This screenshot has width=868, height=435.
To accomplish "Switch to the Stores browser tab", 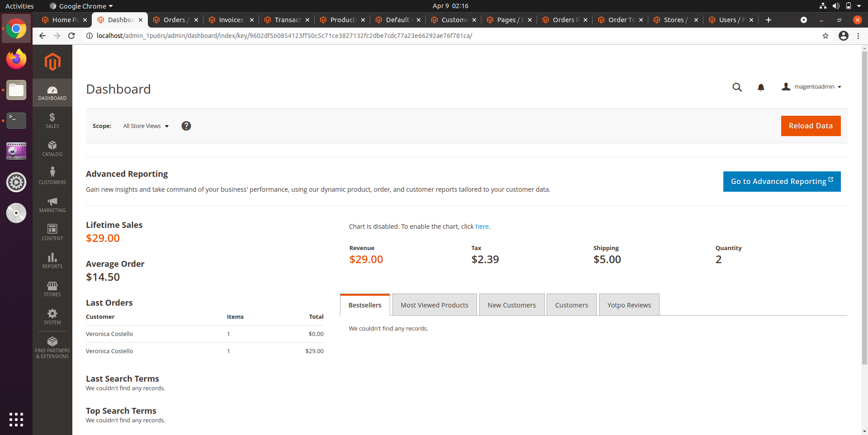I will [676, 20].
